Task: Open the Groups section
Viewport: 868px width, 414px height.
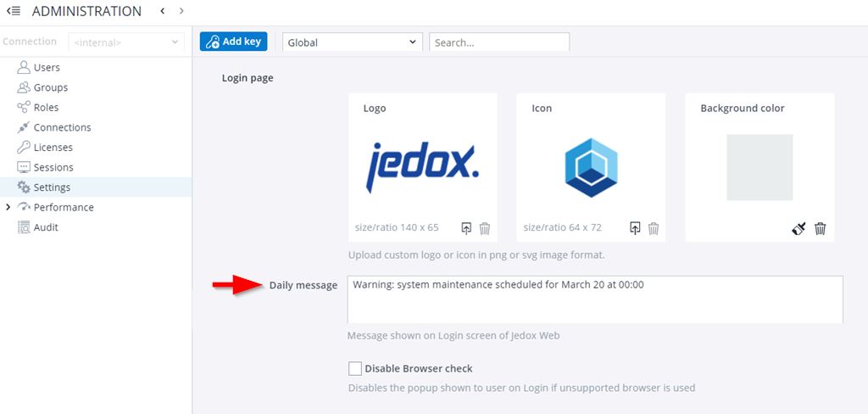Action: pos(50,87)
